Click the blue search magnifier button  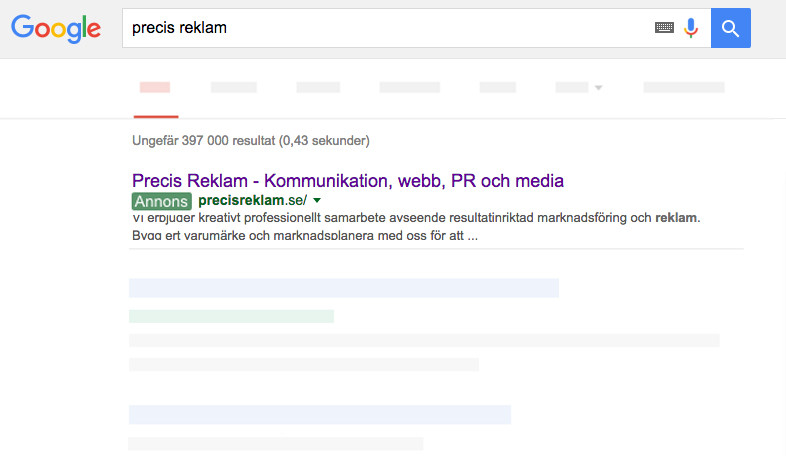pyautogui.click(x=730, y=28)
